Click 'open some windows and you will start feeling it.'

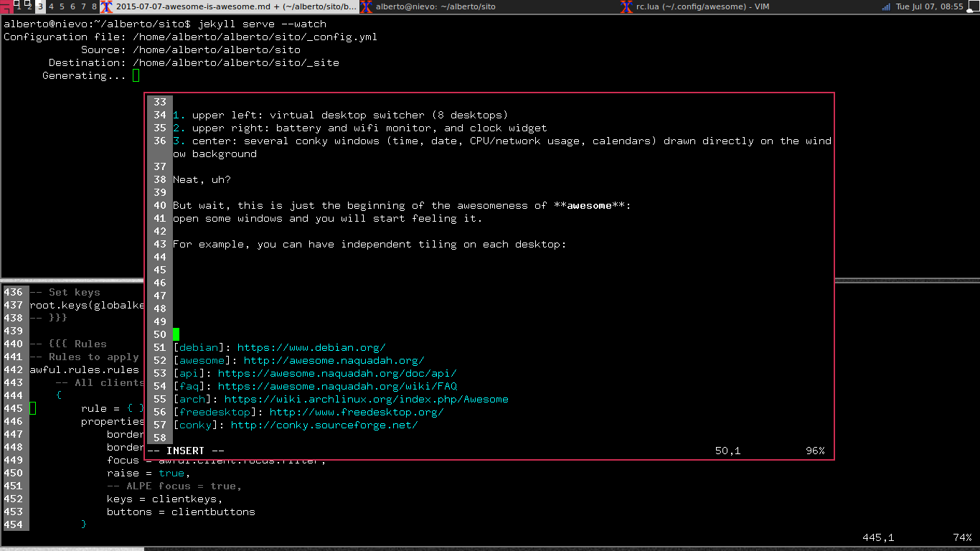[328, 218]
